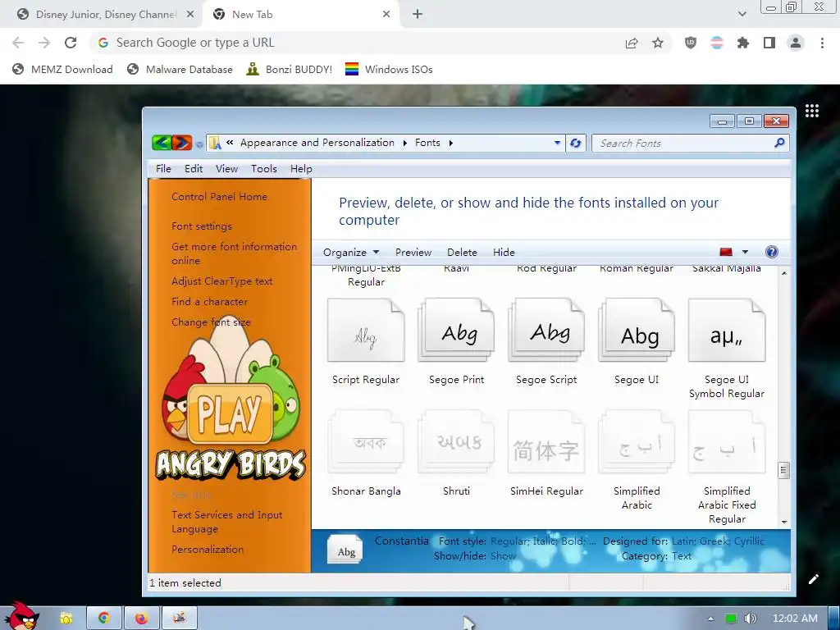This screenshot has height=630, width=840.
Task: Open the File menu
Action: tap(163, 169)
